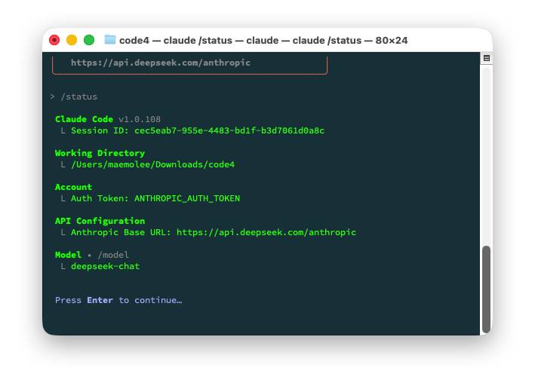Click the deepseek URL inside the orange box

[161, 63]
